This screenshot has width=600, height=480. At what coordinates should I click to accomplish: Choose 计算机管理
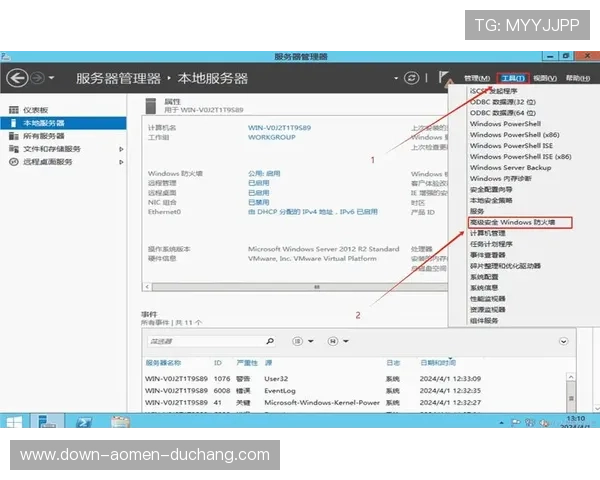click(x=488, y=233)
